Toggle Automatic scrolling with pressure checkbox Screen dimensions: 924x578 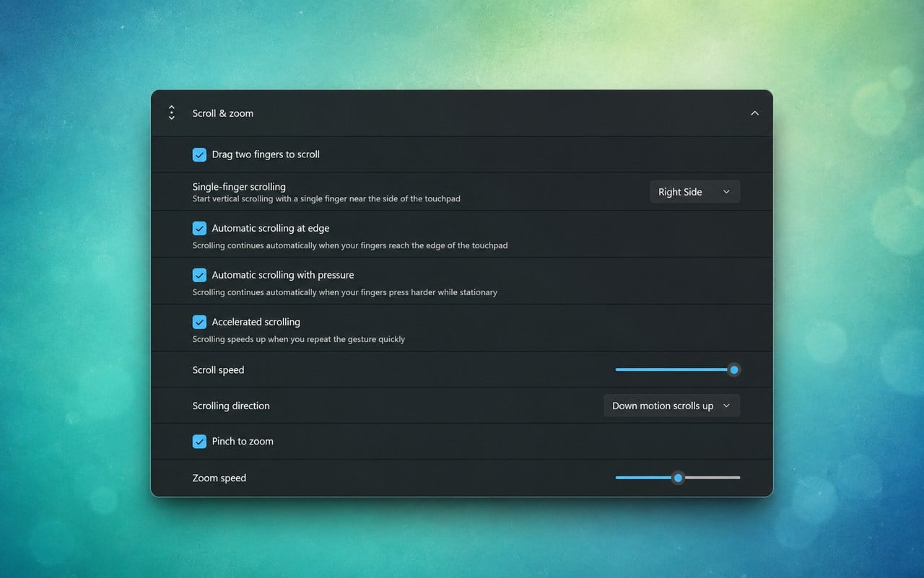click(199, 275)
